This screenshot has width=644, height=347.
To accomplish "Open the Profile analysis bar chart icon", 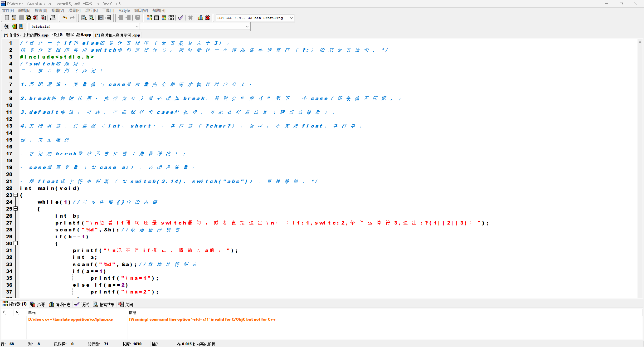I will click(x=200, y=18).
